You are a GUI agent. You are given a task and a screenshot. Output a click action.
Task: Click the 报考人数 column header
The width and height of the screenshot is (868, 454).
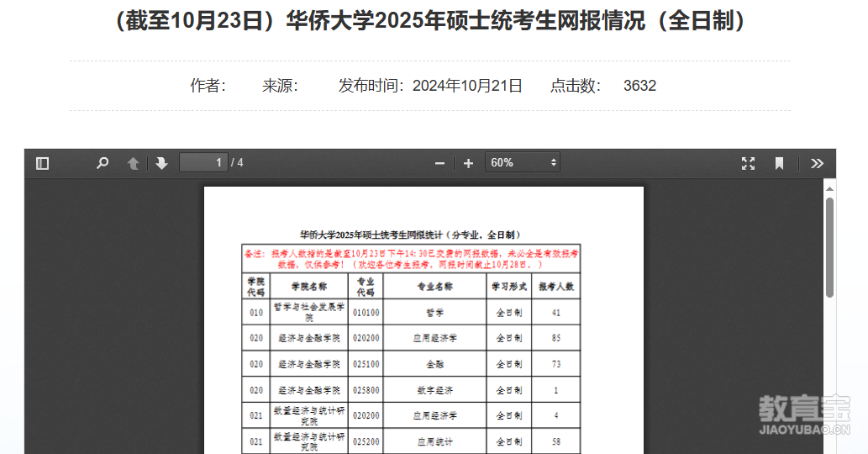tap(555, 286)
